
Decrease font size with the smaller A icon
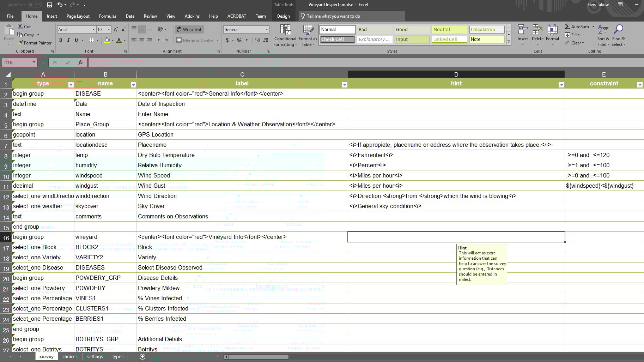pos(123,30)
